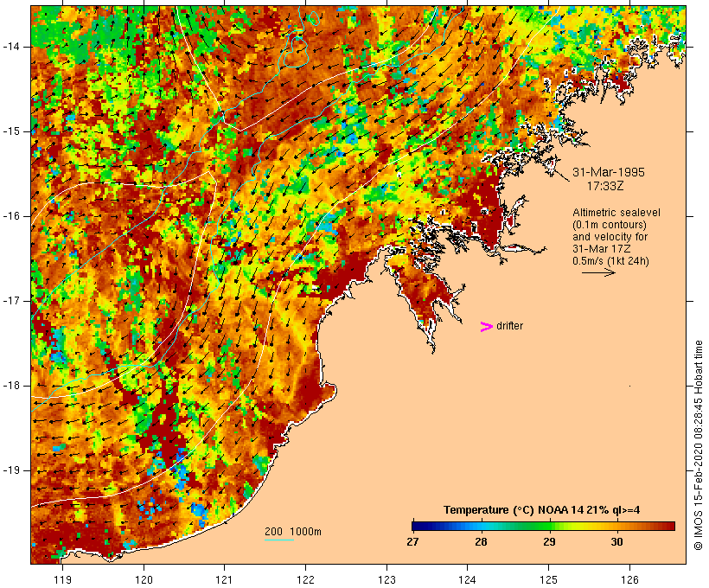The image size is (709, 588).
Task: Click the 122 longitude axis label
Action: tap(305, 579)
